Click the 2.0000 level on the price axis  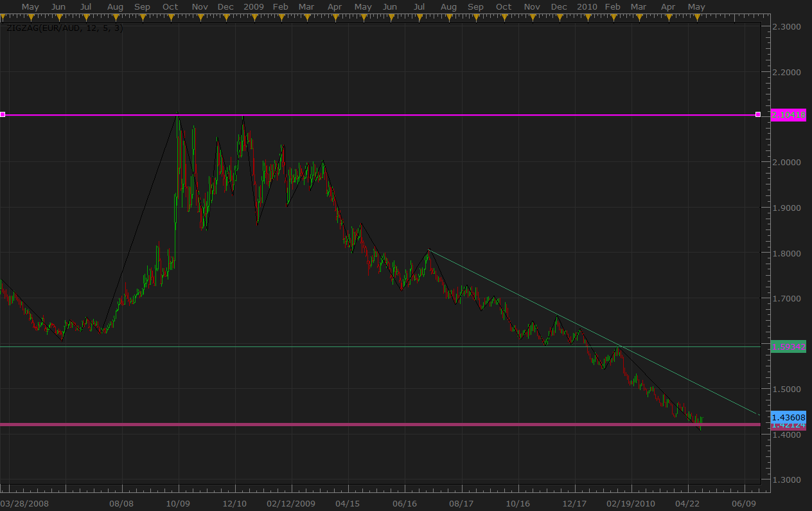[786, 162]
